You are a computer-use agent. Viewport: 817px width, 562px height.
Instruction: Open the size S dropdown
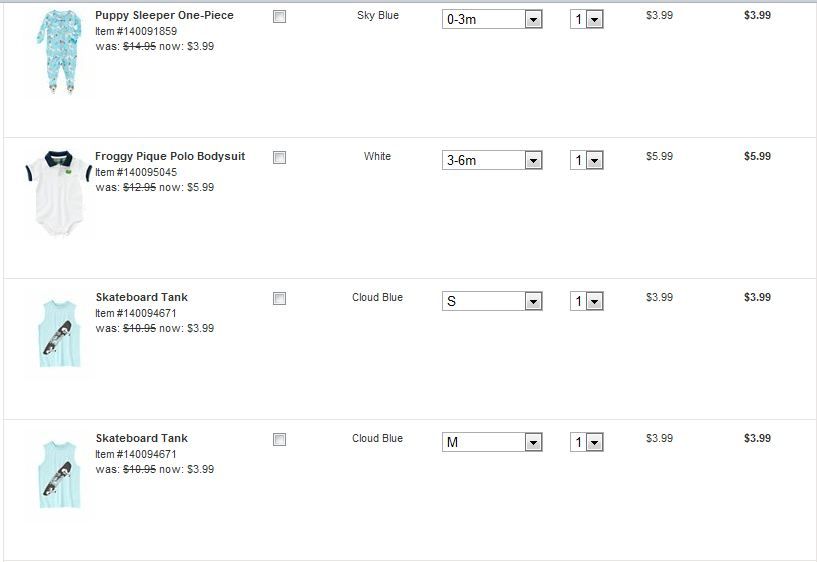(x=492, y=301)
